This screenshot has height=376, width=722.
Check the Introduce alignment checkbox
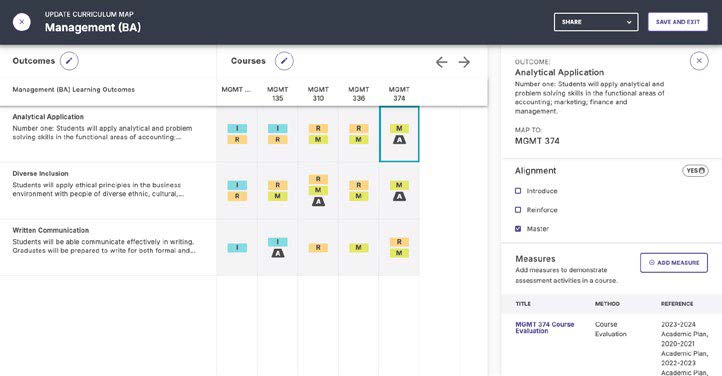coord(518,191)
